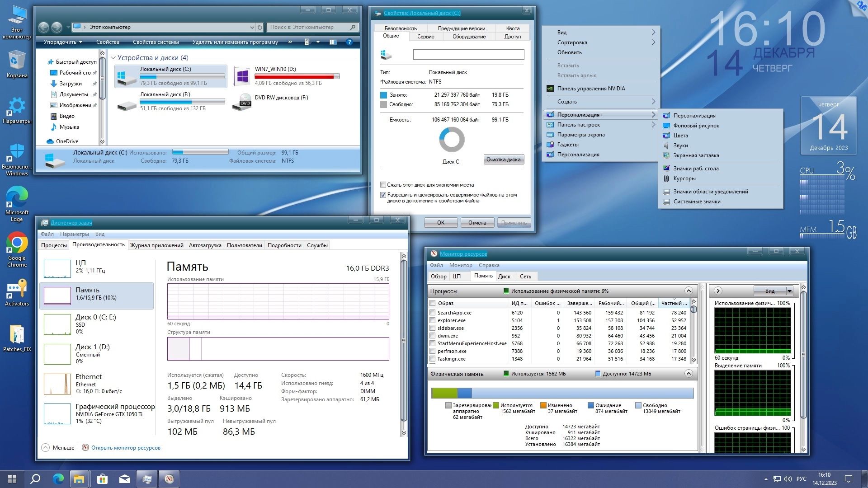Viewport: 868px width, 488px height.
Task: Switch to the Processes tab in Task Manager
Action: tap(54, 245)
